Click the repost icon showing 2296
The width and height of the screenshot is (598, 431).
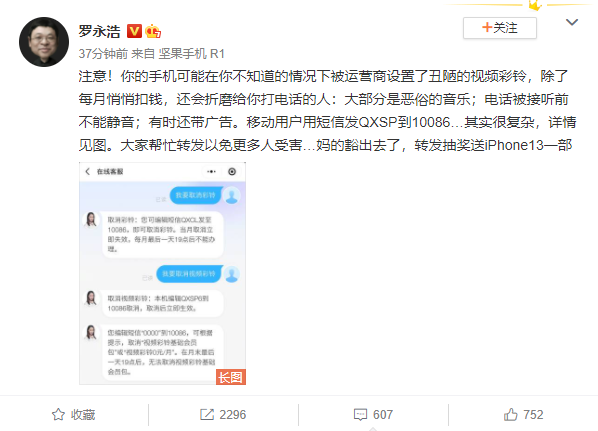point(207,415)
